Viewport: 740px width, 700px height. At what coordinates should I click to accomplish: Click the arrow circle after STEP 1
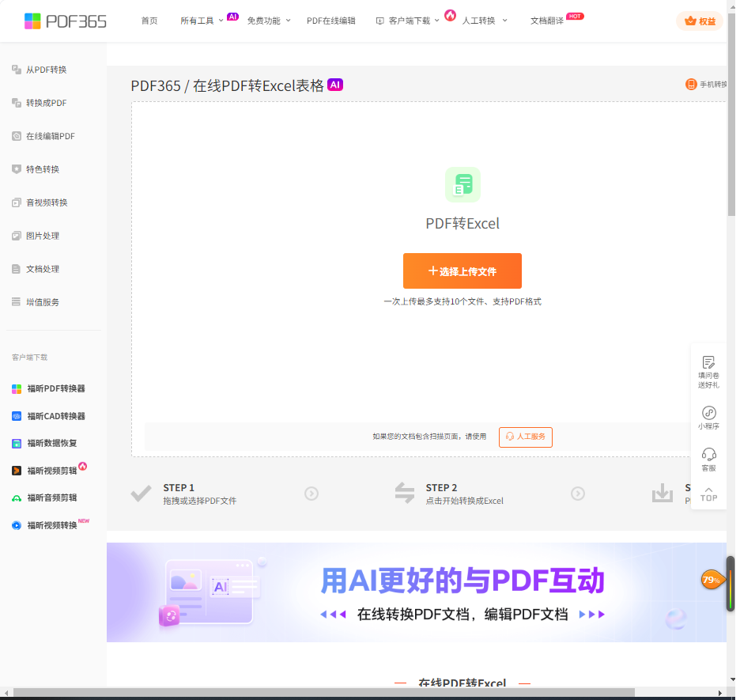[311, 494]
